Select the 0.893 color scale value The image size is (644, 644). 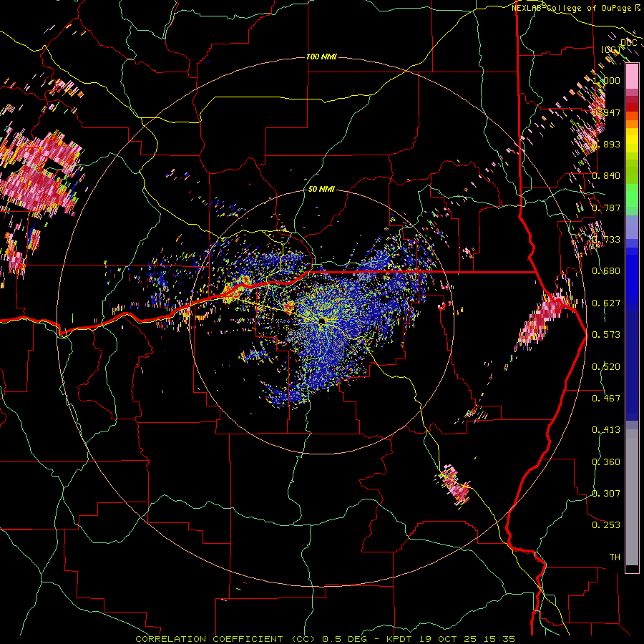607,144
